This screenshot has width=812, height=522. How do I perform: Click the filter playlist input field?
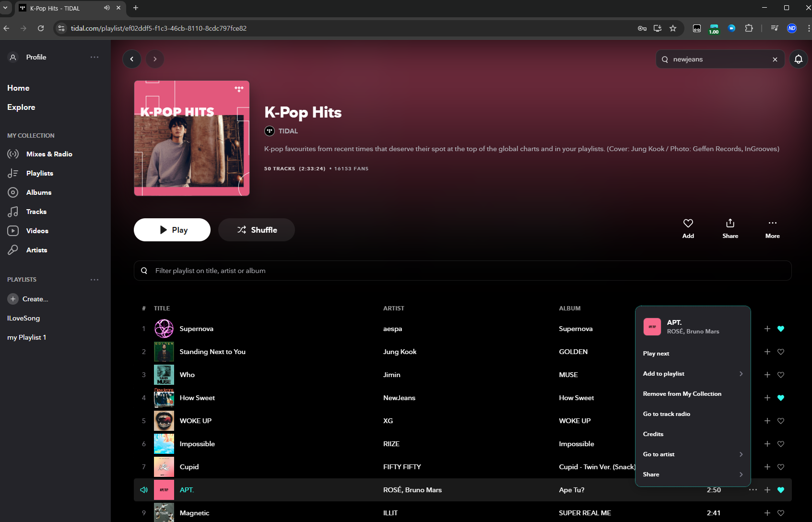click(463, 271)
